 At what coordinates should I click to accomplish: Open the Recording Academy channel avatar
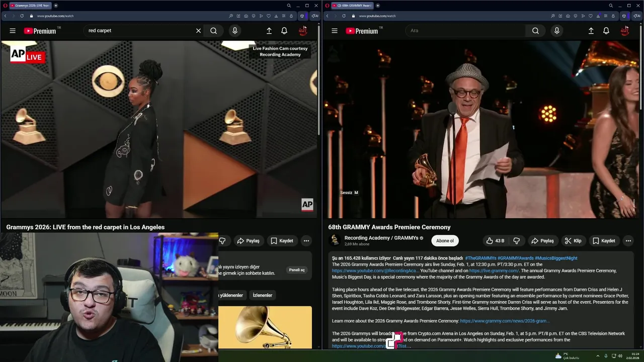click(335, 240)
